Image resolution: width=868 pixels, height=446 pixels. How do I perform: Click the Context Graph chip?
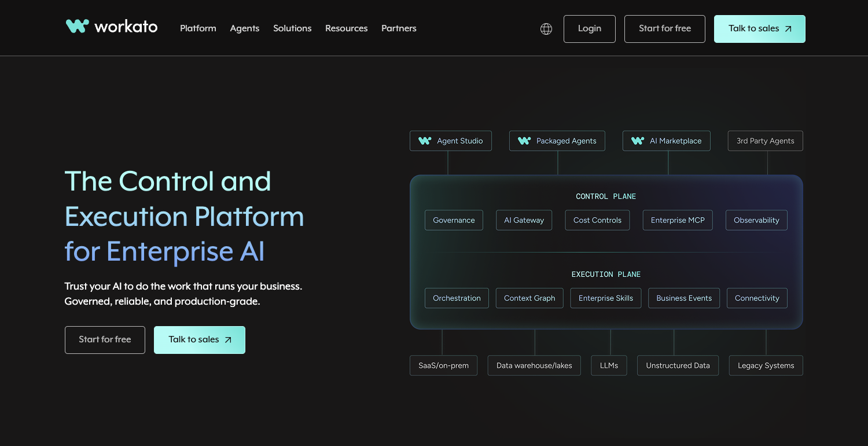pos(529,298)
